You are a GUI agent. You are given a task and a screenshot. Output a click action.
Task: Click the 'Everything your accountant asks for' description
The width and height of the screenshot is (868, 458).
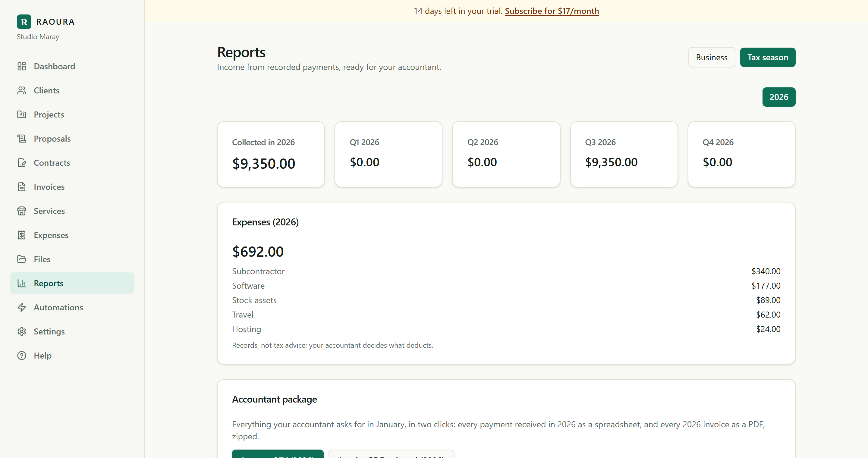(498, 430)
